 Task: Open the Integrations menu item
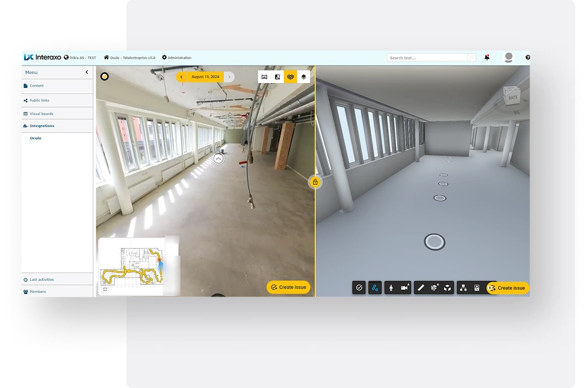pyautogui.click(x=42, y=126)
